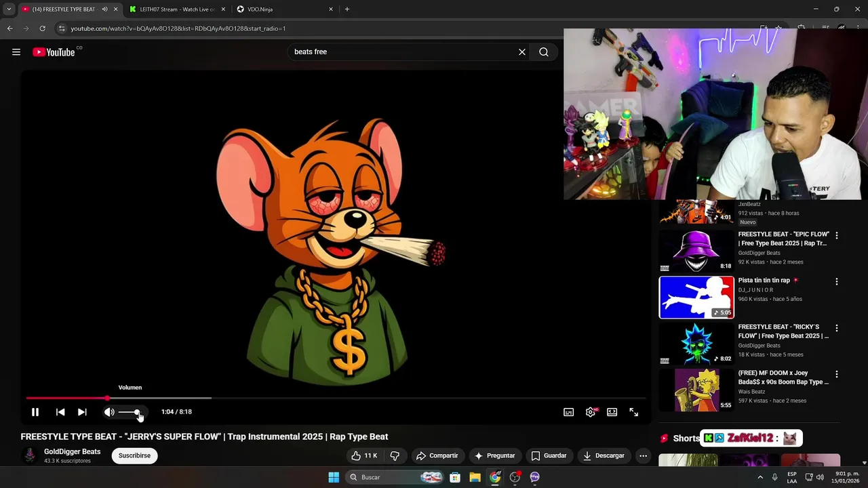Image resolution: width=868 pixels, height=488 pixels.
Task: Click the microphone tray icon
Action: [774, 477]
